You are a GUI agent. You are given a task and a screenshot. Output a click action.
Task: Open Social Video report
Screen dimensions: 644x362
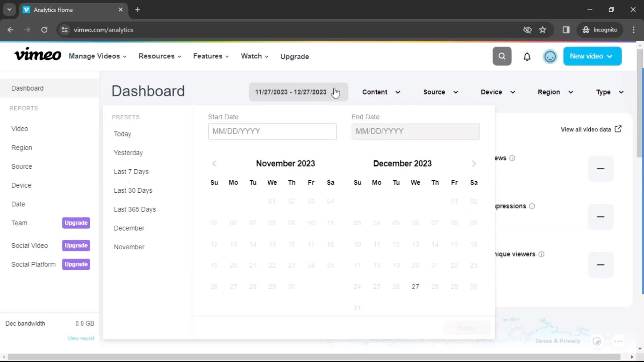[30, 246]
